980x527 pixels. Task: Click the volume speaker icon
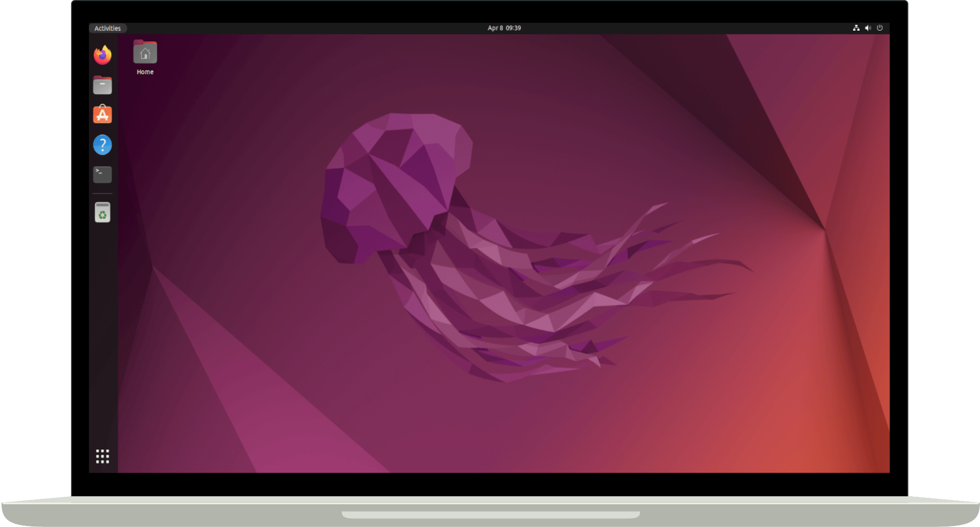tap(868, 28)
